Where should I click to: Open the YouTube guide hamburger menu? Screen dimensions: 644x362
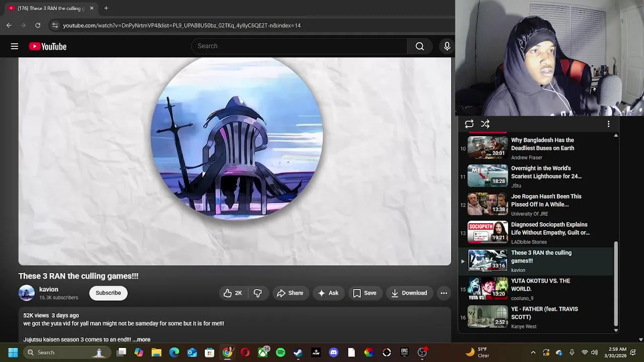pos(15,46)
